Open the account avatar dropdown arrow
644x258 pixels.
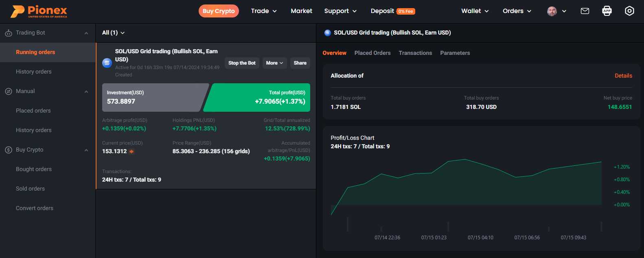[x=564, y=11]
